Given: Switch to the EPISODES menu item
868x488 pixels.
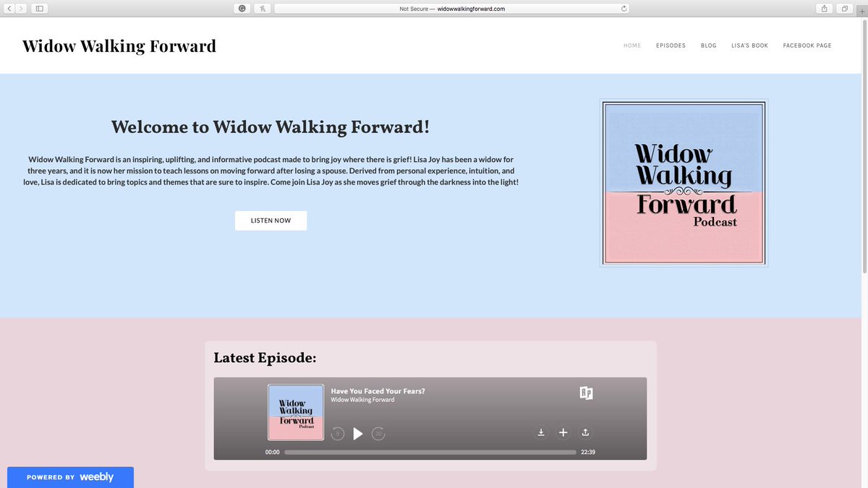Looking at the screenshot, I should click(x=671, y=45).
